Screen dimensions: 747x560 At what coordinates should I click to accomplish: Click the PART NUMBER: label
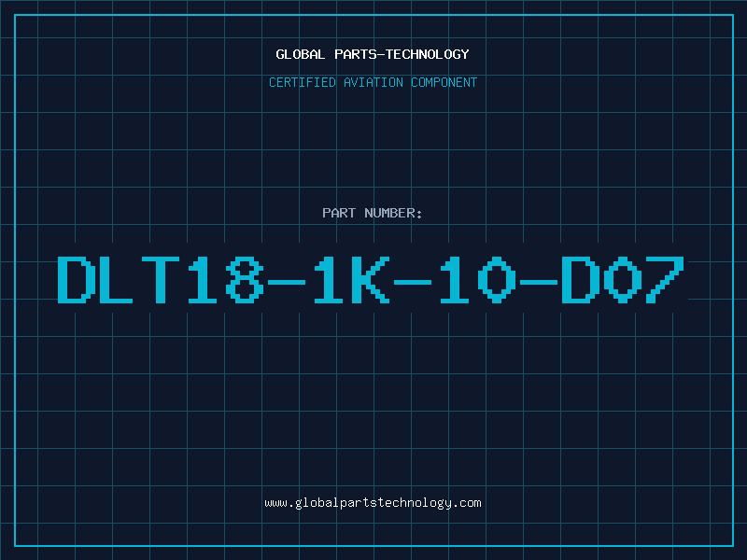[x=372, y=213]
